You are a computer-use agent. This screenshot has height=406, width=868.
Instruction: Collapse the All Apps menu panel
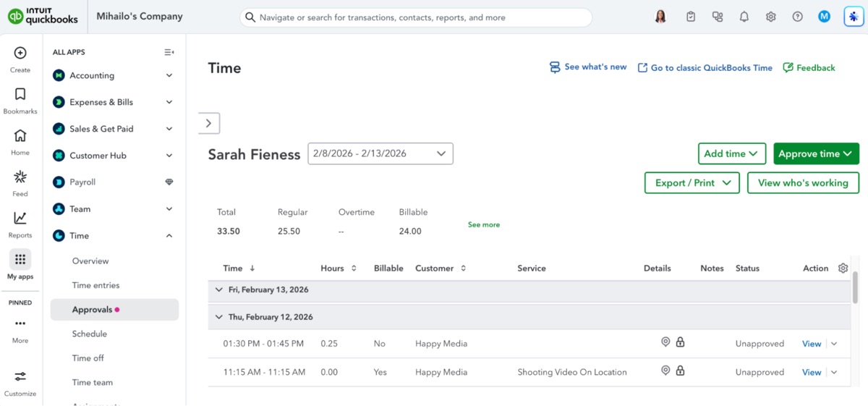169,52
